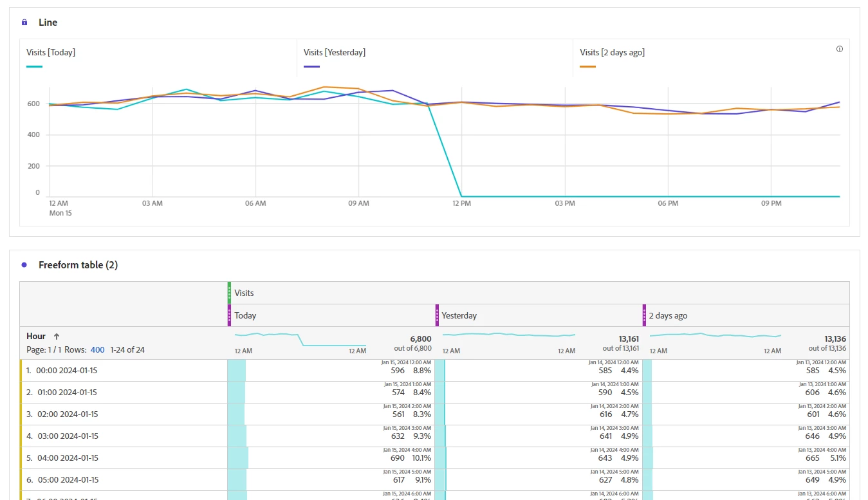
Task: Select row 05:00 2024-01-15
Action: [x=124, y=480]
